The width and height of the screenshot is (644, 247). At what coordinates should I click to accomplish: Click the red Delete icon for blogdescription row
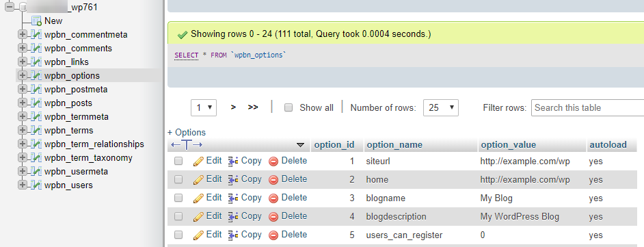click(x=273, y=217)
